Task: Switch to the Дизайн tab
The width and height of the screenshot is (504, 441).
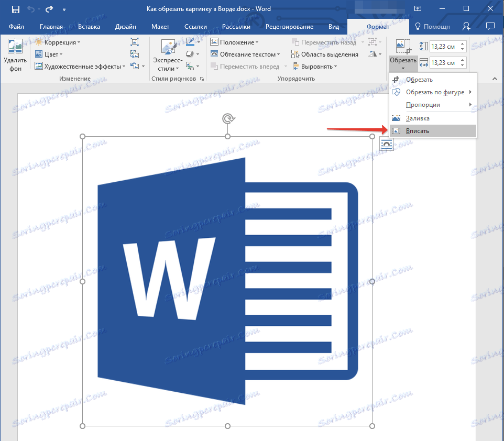Action: click(x=126, y=27)
